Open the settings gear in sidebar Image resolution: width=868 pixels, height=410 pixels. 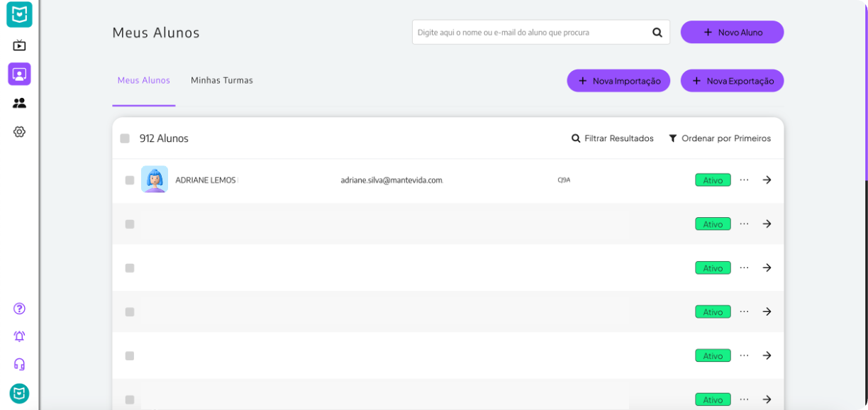pos(19,132)
